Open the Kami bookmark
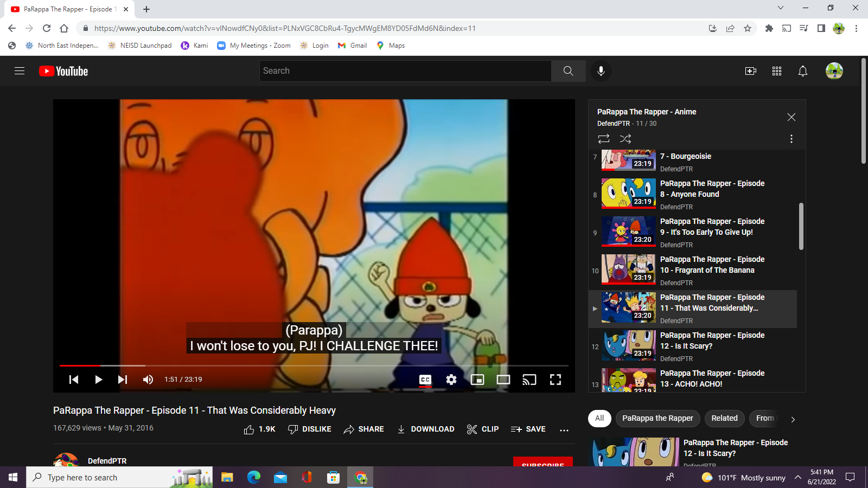This screenshot has height=488, width=868. pos(195,46)
